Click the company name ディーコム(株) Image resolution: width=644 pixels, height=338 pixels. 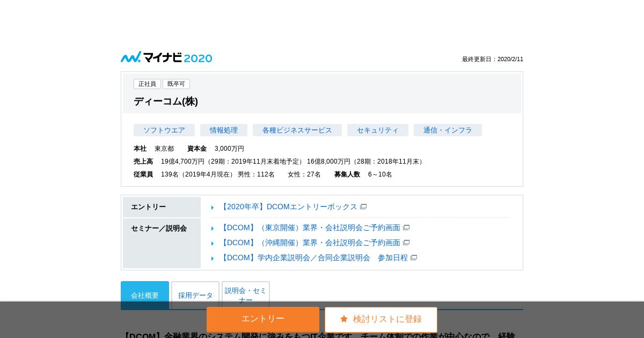pyautogui.click(x=166, y=101)
